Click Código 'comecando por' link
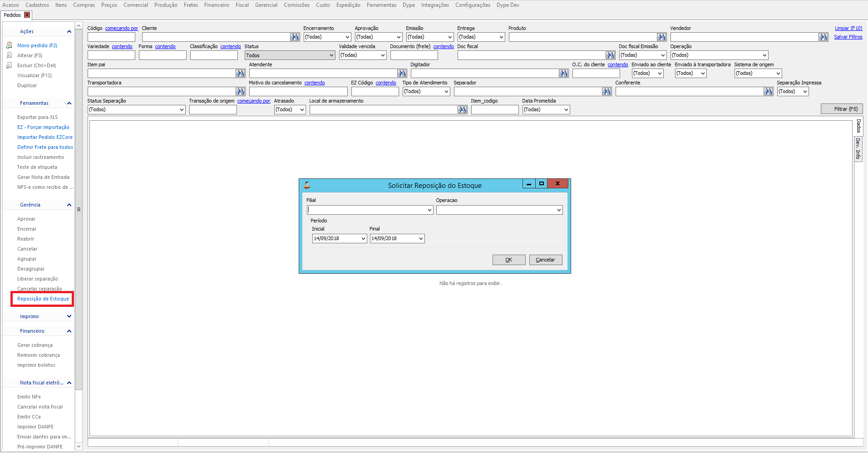 click(121, 28)
